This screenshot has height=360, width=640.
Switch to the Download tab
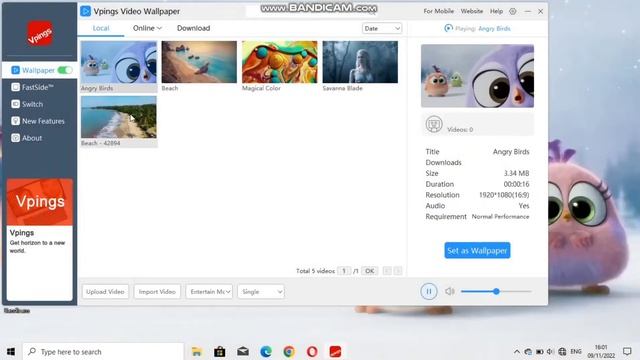click(193, 28)
